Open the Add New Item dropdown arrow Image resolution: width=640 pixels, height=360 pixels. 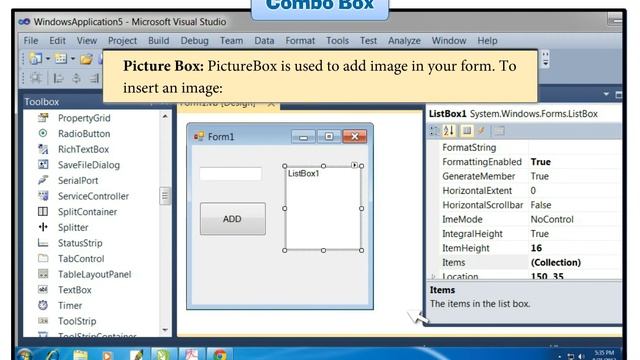pyautogui.click(x=73, y=59)
